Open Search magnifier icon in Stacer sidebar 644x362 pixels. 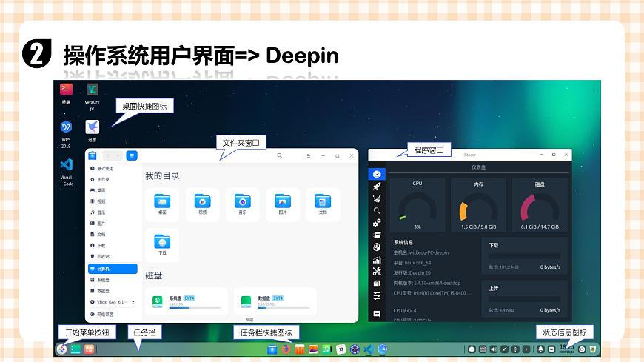click(x=377, y=210)
